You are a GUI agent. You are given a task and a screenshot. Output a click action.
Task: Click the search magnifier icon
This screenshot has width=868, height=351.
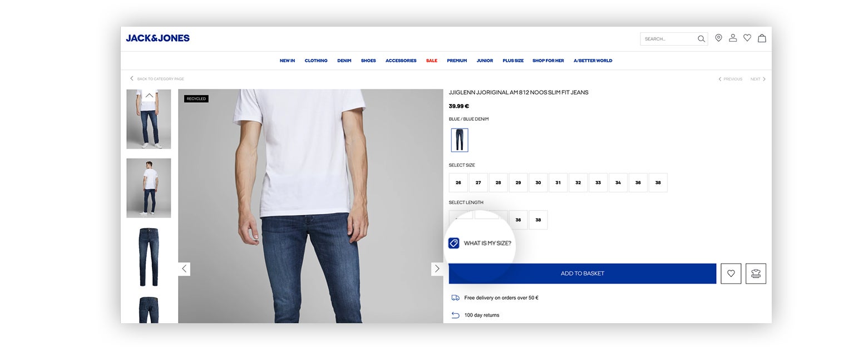click(701, 39)
